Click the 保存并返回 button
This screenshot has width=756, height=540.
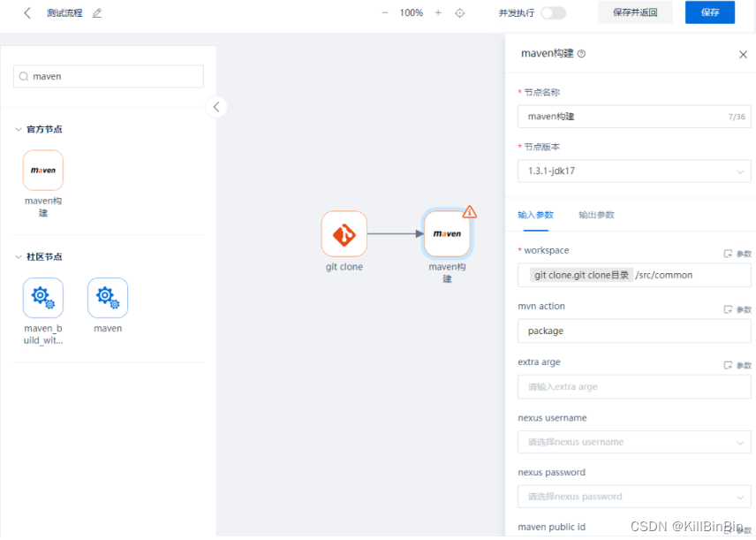click(x=635, y=12)
